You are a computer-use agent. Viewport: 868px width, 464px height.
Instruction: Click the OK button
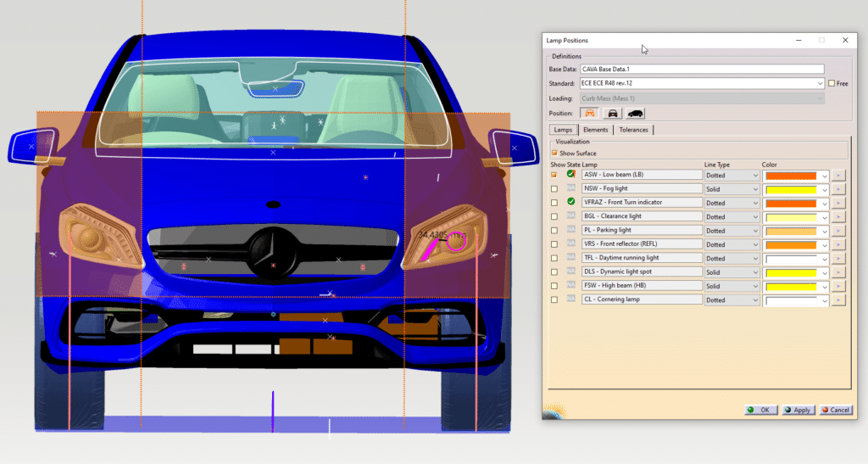760,410
